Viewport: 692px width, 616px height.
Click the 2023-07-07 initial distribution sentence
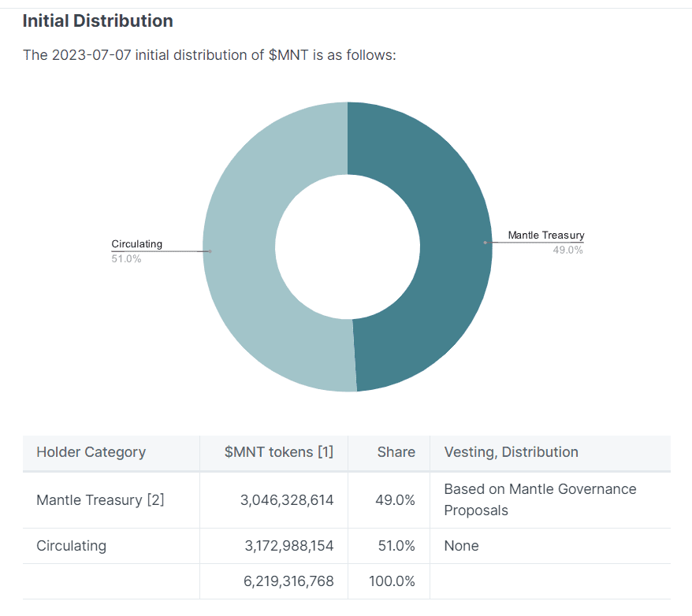[x=210, y=55]
